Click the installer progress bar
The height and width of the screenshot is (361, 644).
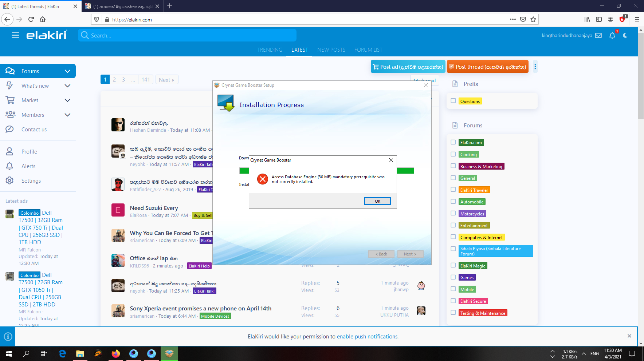326,171
